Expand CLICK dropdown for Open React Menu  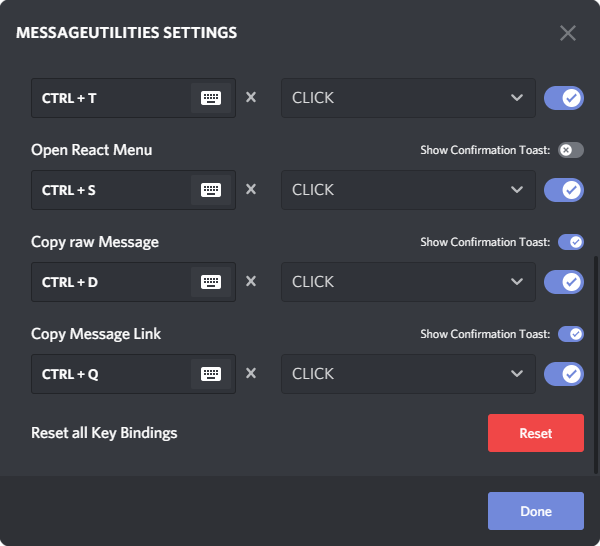point(408,190)
